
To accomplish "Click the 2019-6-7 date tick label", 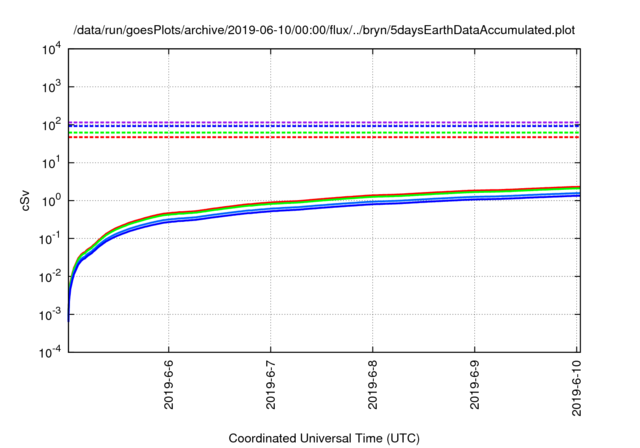I will pyautogui.click(x=271, y=384).
